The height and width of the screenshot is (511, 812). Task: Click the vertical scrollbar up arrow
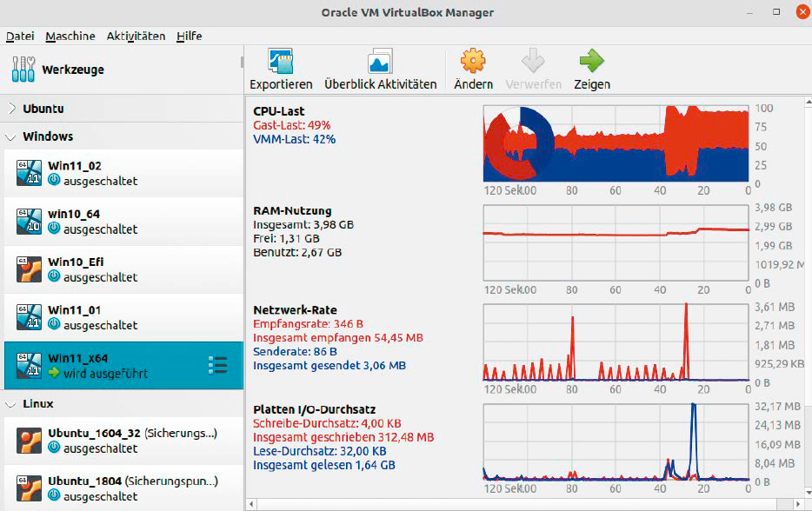pyautogui.click(x=809, y=102)
